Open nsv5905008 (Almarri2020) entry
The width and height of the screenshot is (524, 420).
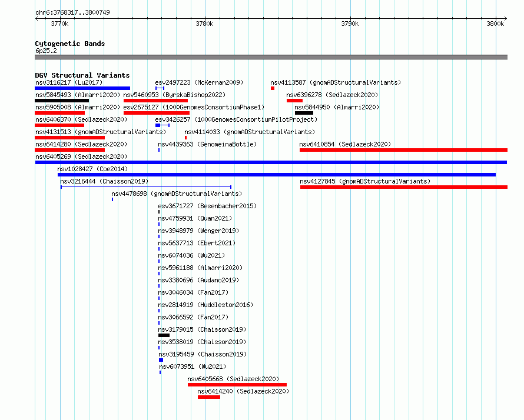click(78, 107)
